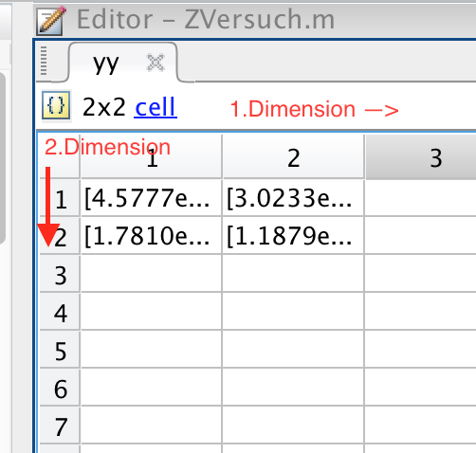
Task: Select cell containing [3.0233e...
Action: click(293, 198)
